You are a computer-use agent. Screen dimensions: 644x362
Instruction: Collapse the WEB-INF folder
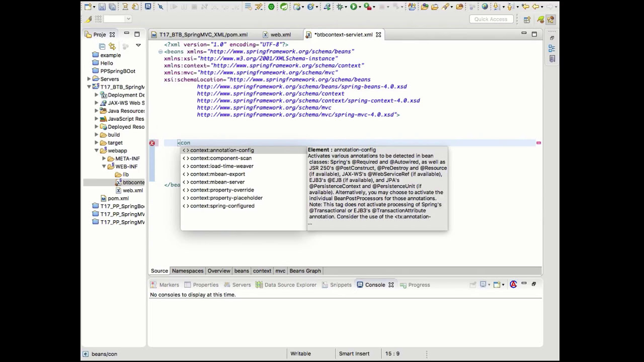(104, 166)
